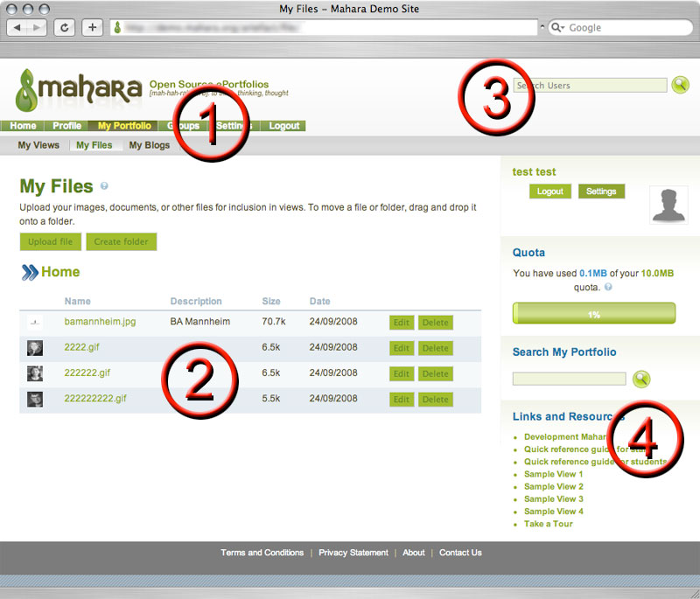
Task: Open the Google search engine dropdown arrow
Action: click(563, 27)
